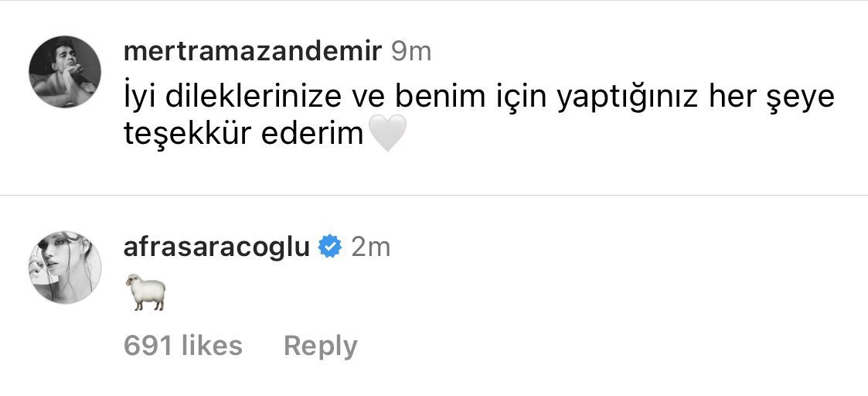
Task: Tap the sheep emoji in afrasaracoglu's comment
Action: click(x=145, y=292)
